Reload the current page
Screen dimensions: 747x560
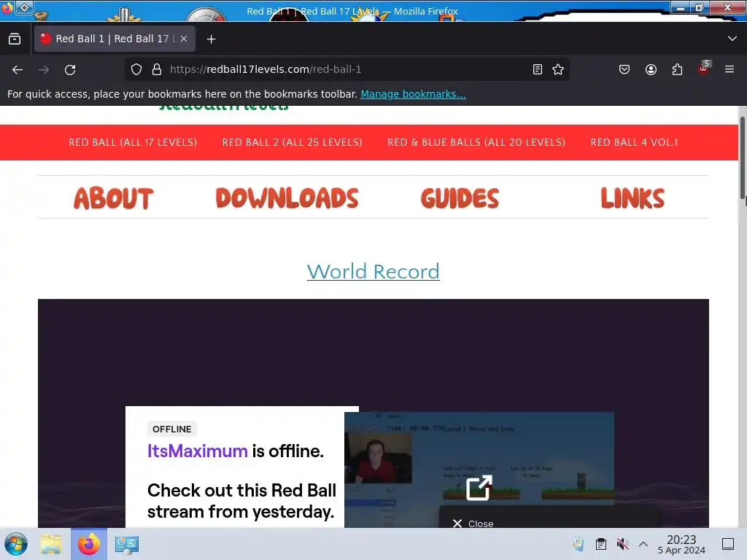tap(70, 69)
